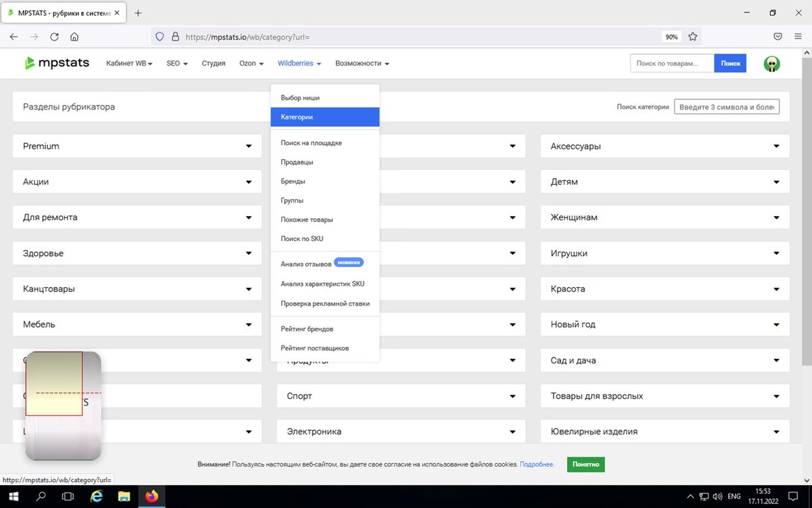The width and height of the screenshot is (812, 508).
Task: Reload the page with refresh icon
Action: click(54, 37)
